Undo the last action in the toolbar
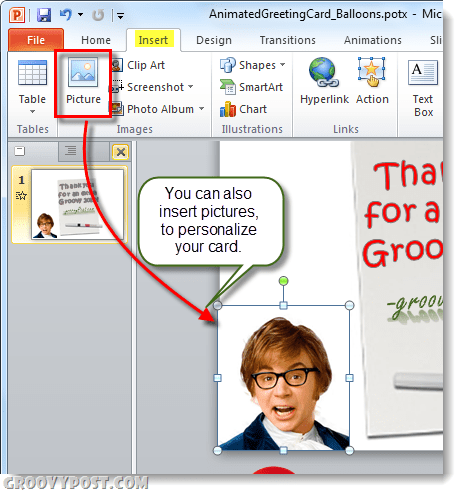The width and height of the screenshot is (463, 494). [65, 15]
